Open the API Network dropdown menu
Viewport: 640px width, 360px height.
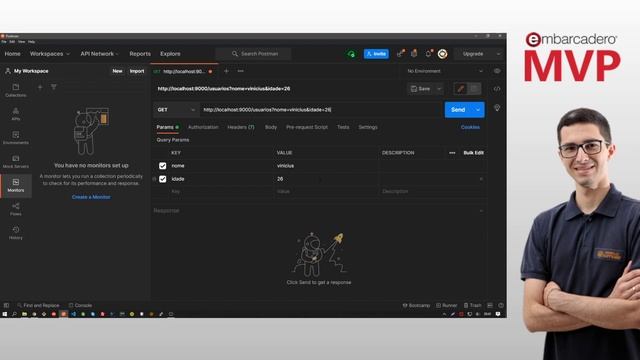click(x=99, y=54)
